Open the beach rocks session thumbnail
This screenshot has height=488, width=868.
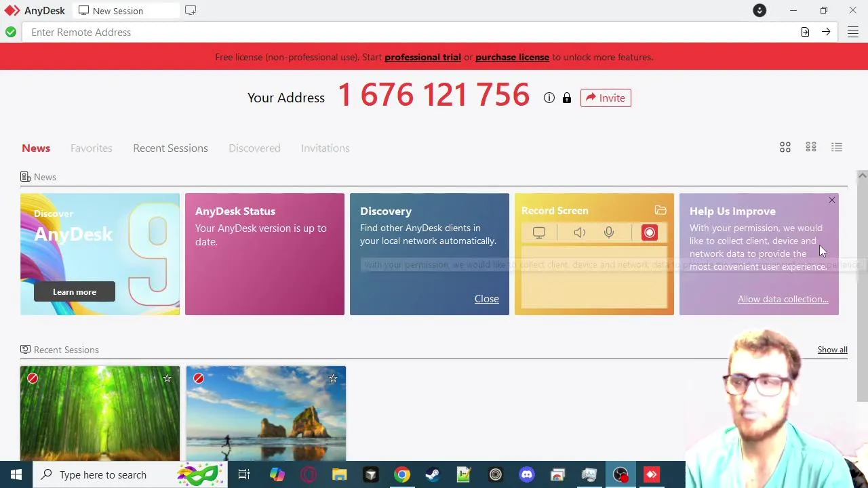266,413
